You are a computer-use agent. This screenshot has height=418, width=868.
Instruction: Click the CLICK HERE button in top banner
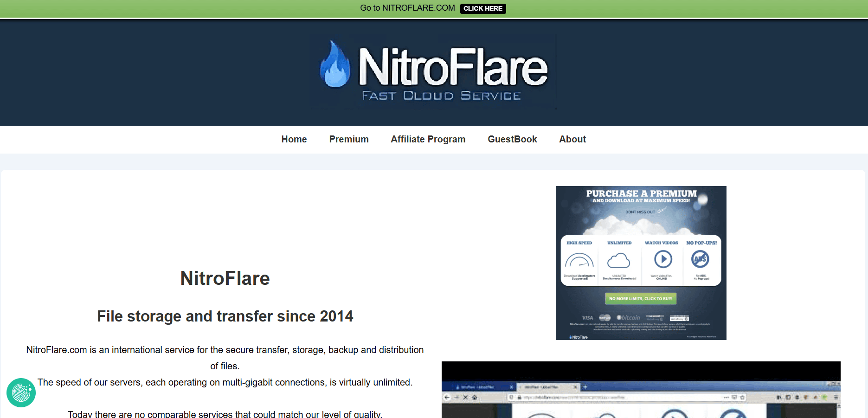pyautogui.click(x=483, y=8)
